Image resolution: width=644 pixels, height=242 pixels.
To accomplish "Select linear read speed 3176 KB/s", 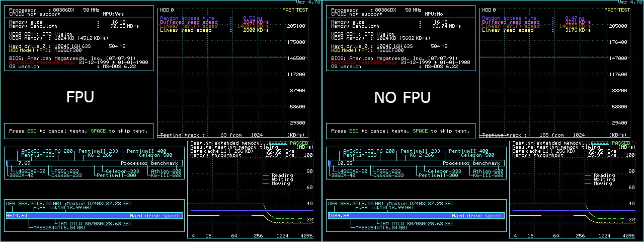I will click(578, 30).
